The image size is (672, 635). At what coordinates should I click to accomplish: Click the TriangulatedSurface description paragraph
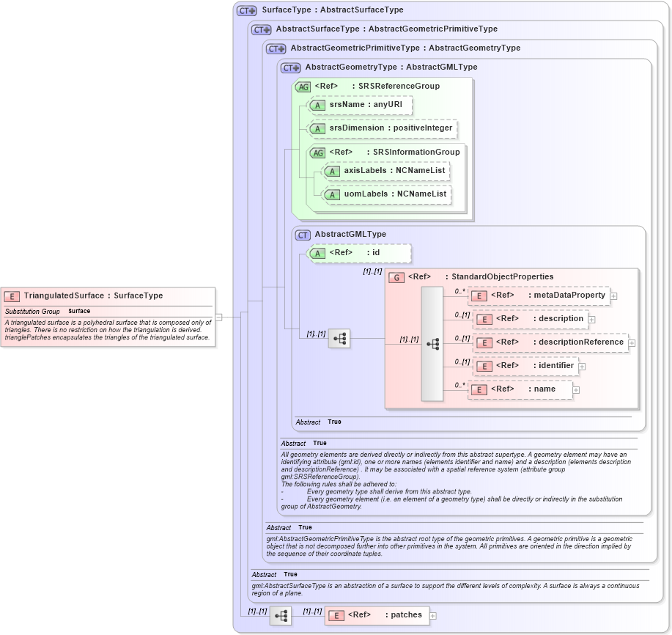pyautogui.click(x=108, y=330)
